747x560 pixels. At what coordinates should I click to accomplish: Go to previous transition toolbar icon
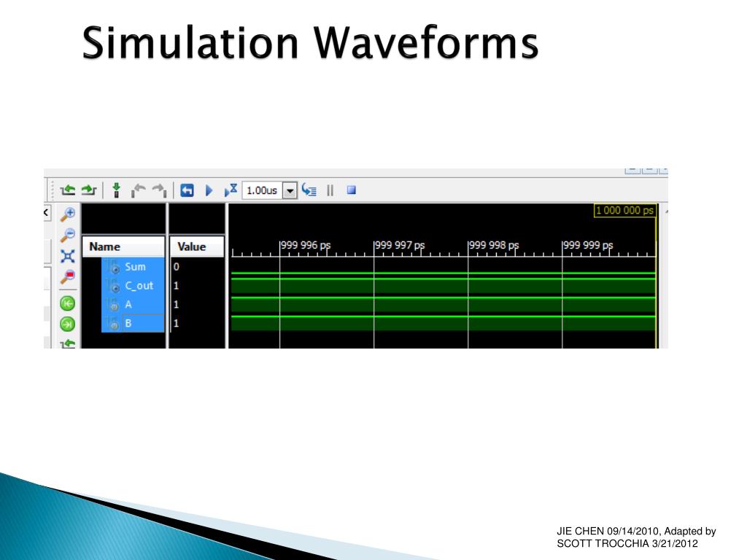pos(68,190)
